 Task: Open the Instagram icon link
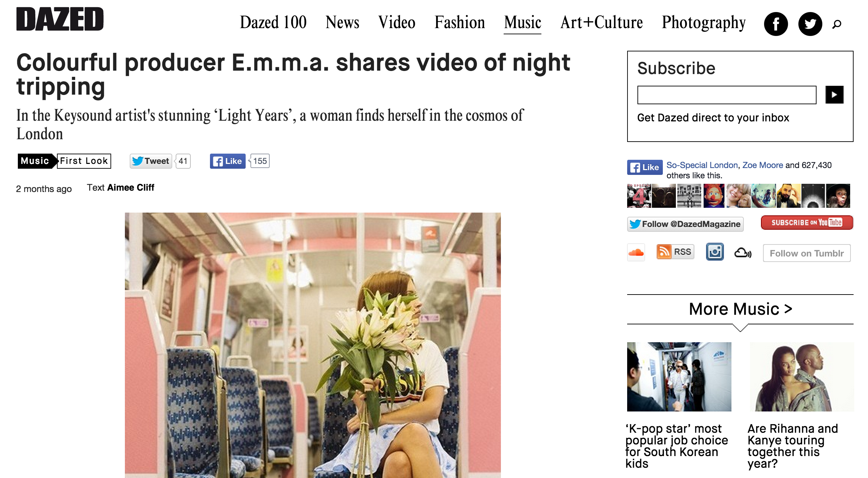click(x=715, y=252)
